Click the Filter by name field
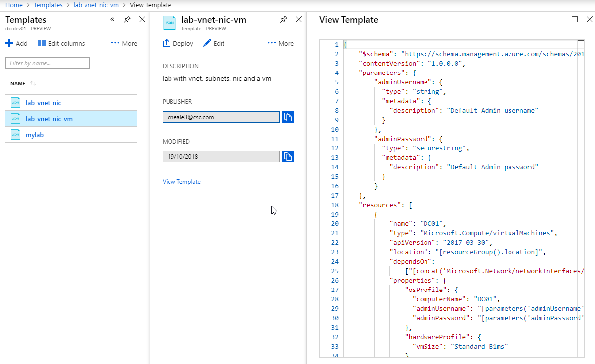595x364 pixels. pos(47,63)
